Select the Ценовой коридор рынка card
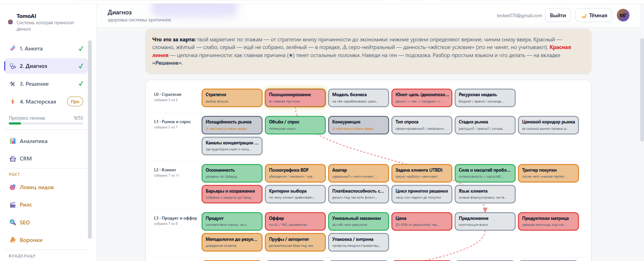The height and width of the screenshot is (261, 644). (x=548, y=125)
